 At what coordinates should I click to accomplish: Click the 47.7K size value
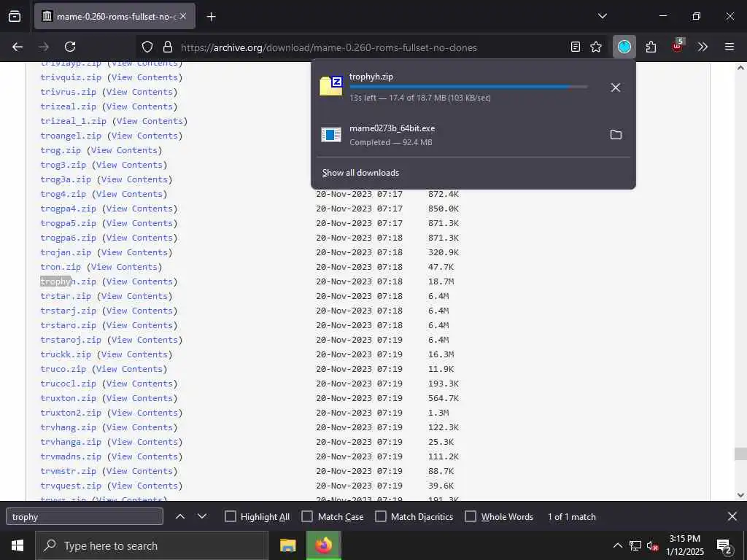tap(441, 267)
